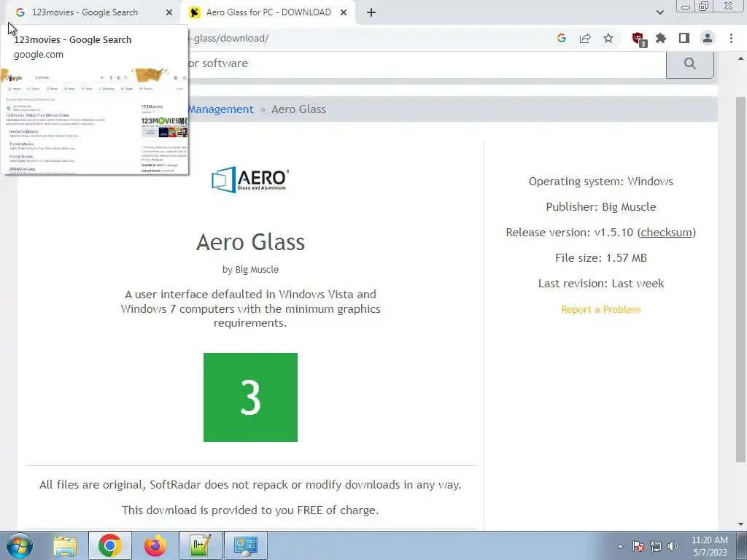
Task: Open the Management breadcrumb link
Action: click(220, 109)
